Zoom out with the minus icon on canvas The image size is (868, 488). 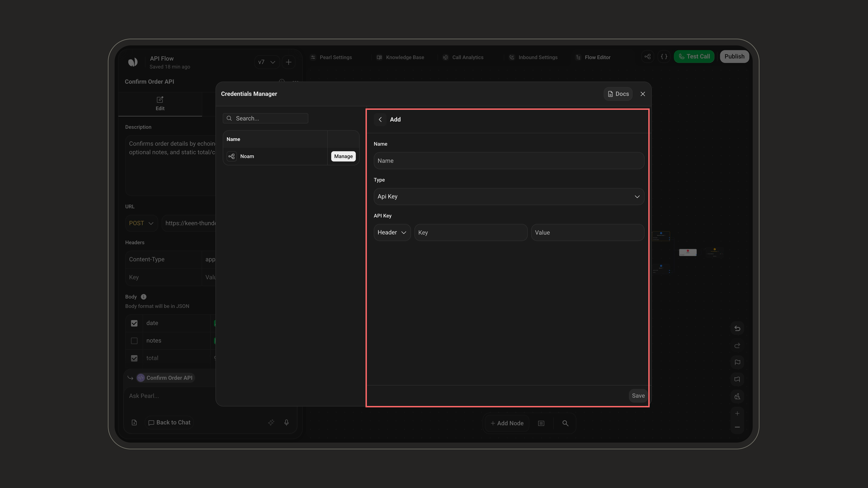point(737,427)
